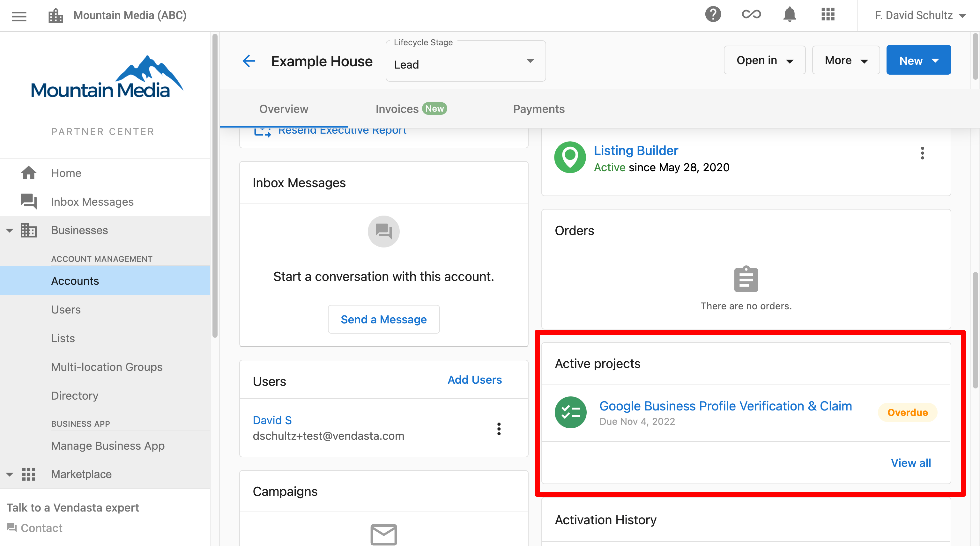Viewport: 980px width, 546px height.
Task: Click the 'Example House' account title
Action: pos(322,61)
